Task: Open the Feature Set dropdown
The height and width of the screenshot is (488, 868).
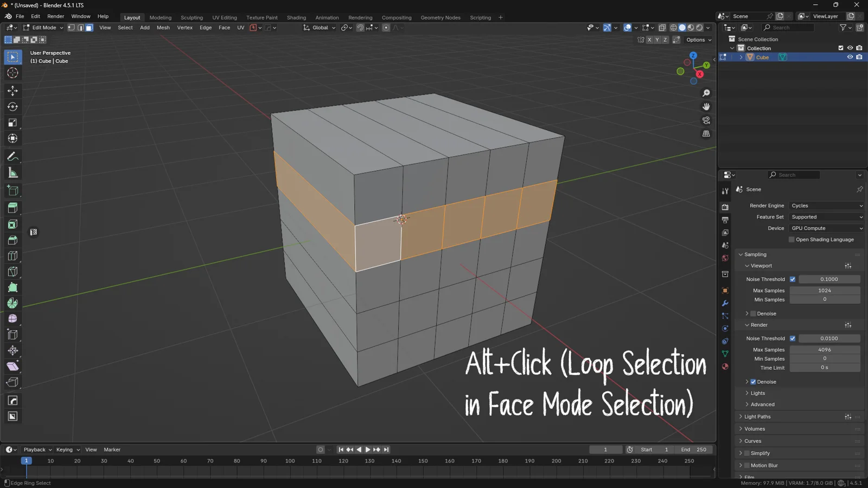Action: tap(827, 217)
